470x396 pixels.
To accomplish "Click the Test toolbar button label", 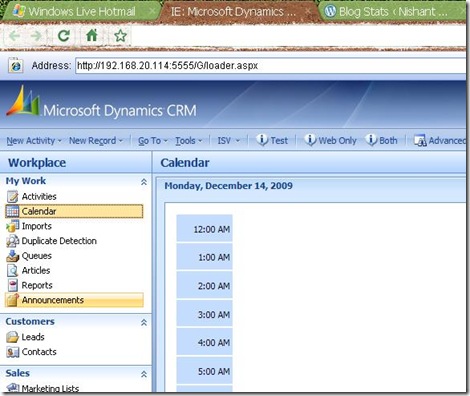I will 279,141.
